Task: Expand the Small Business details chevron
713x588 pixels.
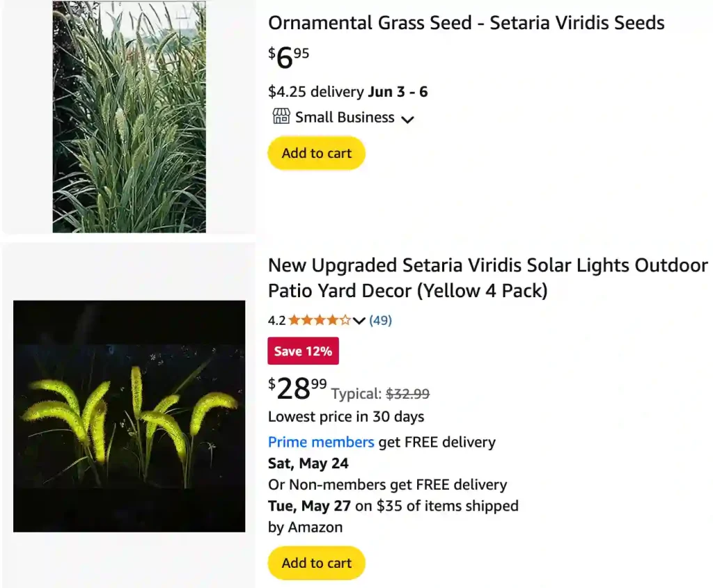Action: (408, 119)
